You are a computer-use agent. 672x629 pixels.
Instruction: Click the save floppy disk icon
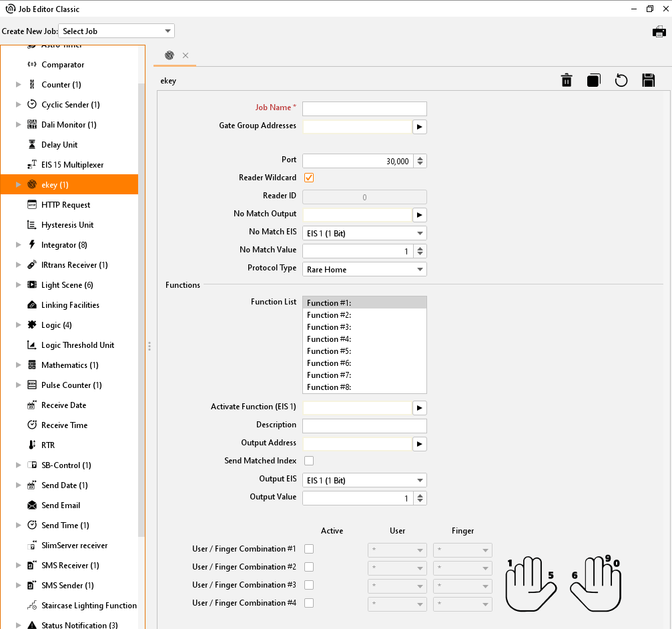[648, 81]
